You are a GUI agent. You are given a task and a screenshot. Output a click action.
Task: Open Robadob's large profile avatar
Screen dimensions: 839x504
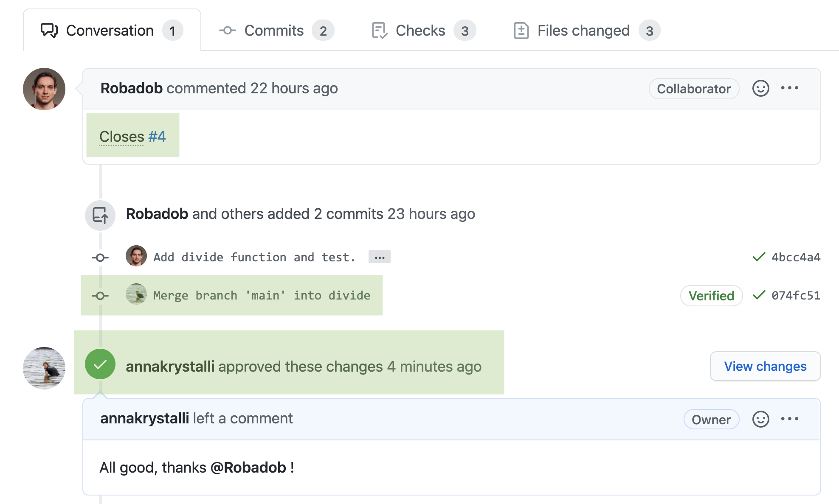[x=44, y=89]
